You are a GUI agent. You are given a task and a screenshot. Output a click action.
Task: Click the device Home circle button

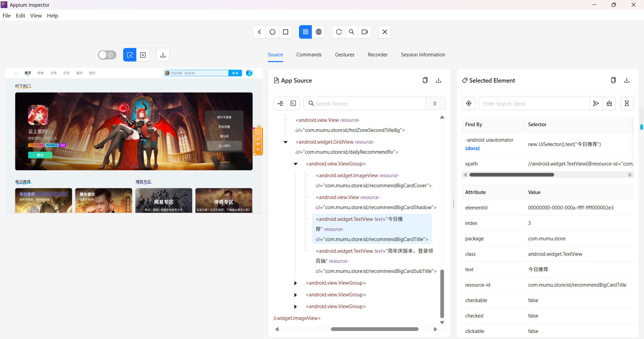coord(273,32)
